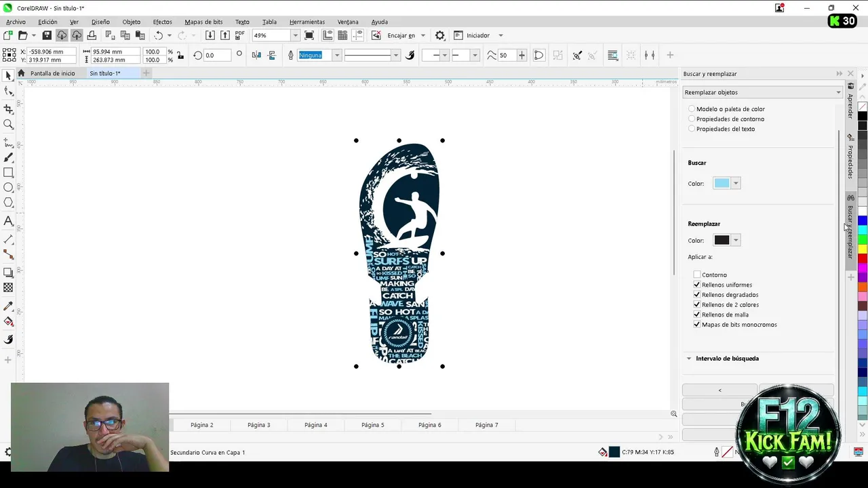Select 'Modelo o paleta de color' radio option
The width and height of the screenshot is (868, 488).
(x=692, y=108)
